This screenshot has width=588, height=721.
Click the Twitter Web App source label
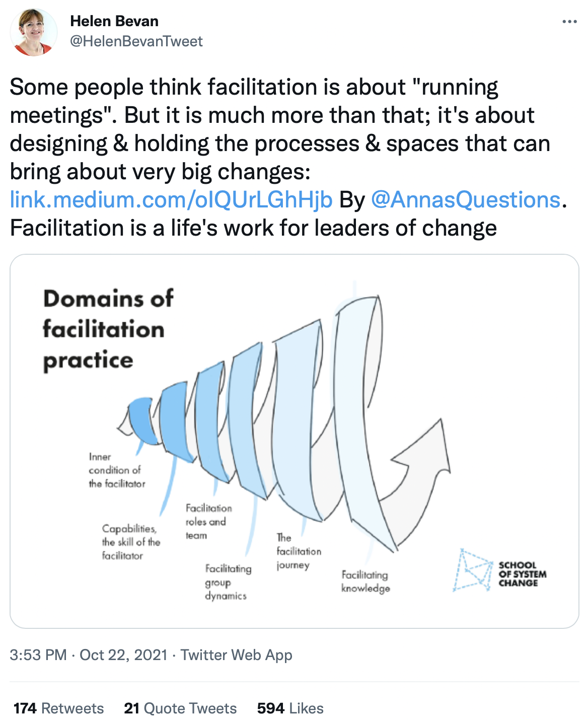(237, 655)
